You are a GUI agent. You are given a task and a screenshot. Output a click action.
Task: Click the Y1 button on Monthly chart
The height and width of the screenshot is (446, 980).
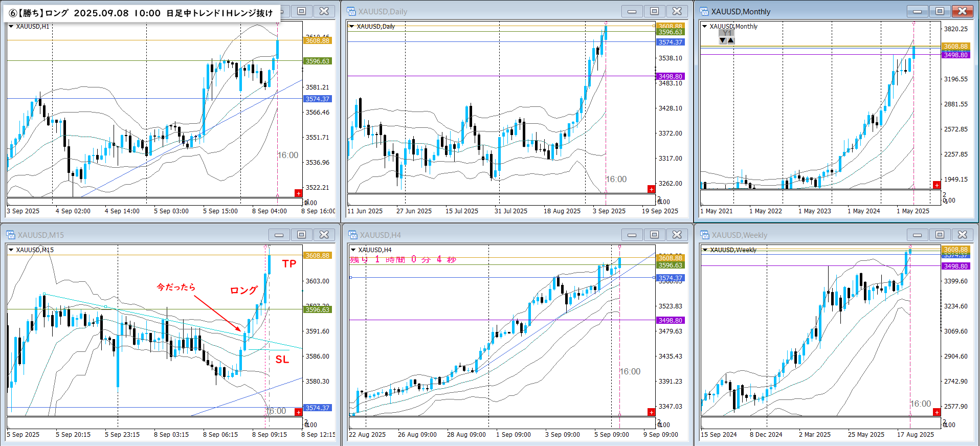(x=726, y=33)
